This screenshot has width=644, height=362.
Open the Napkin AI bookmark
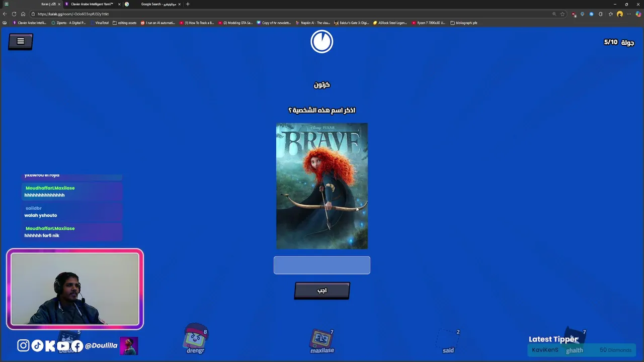[x=312, y=23]
